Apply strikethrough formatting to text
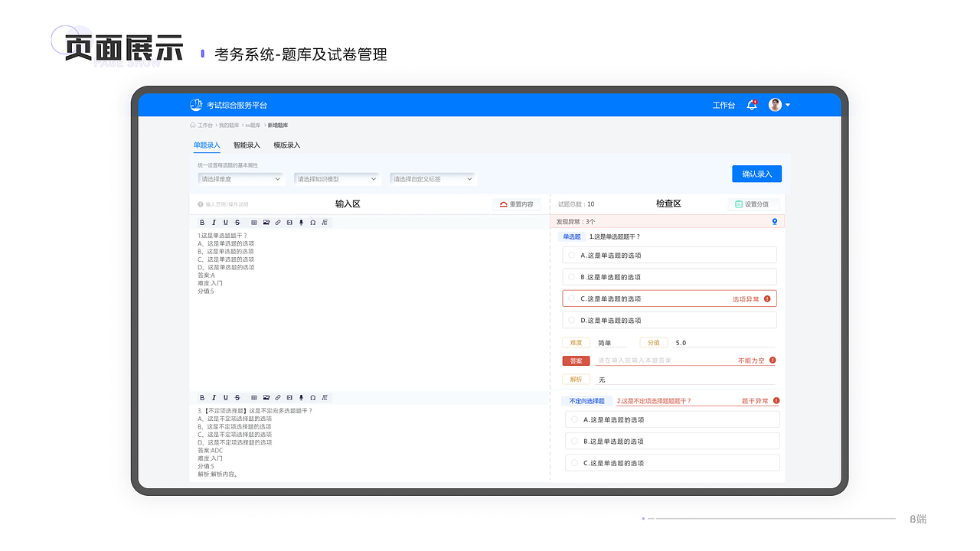 pyautogui.click(x=237, y=222)
